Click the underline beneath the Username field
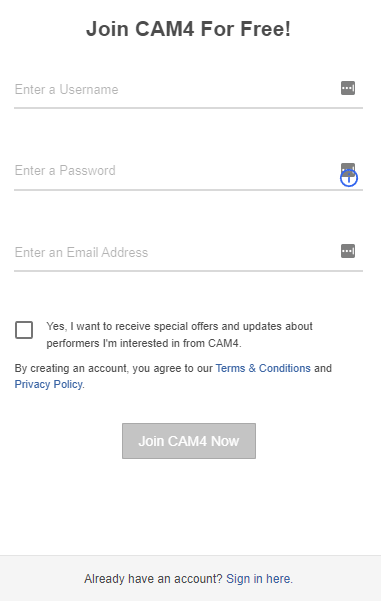This screenshot has width=381, height=601. click(189, 108)
